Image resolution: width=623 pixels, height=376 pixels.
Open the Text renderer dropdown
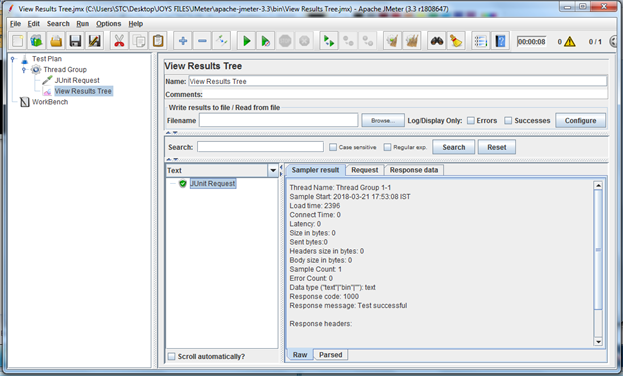pos(273,171)
